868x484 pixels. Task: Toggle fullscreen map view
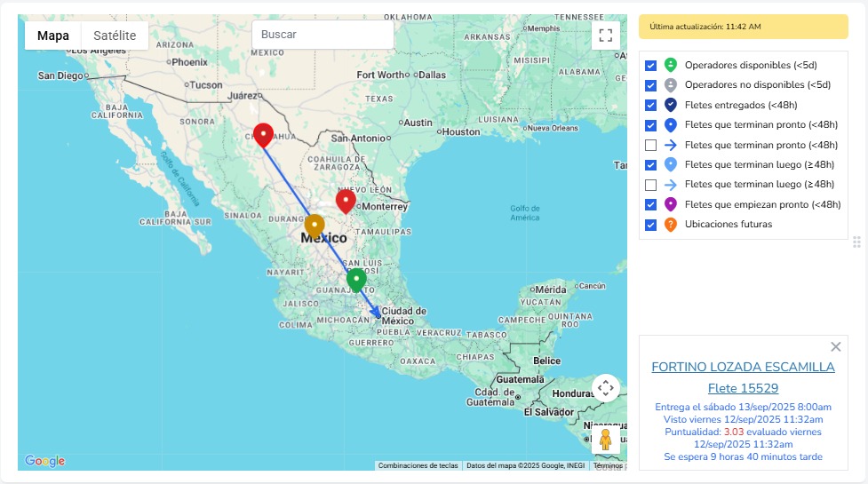point(606,36)
